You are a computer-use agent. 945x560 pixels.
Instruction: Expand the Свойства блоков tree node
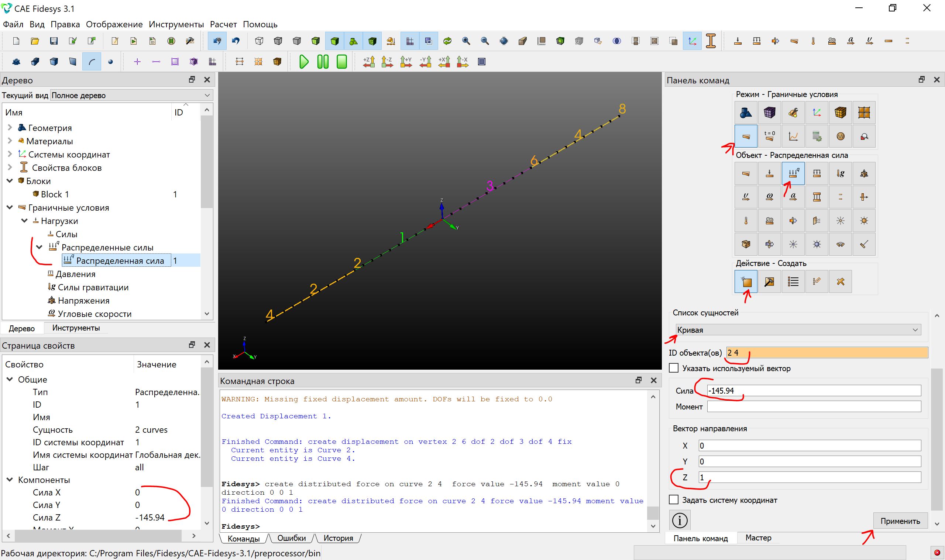[10, 167]
